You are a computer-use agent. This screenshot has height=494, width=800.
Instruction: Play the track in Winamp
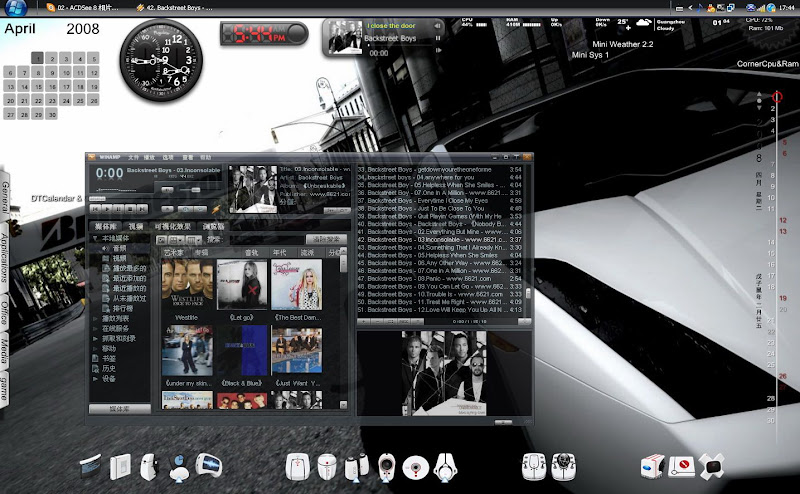(x=107, y=209)
